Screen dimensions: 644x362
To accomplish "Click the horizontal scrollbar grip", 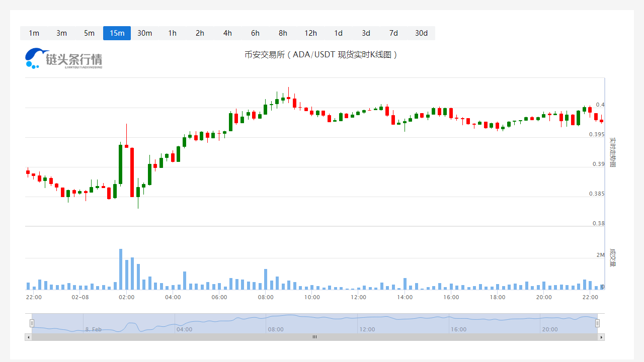I will (x=314, y=337).
